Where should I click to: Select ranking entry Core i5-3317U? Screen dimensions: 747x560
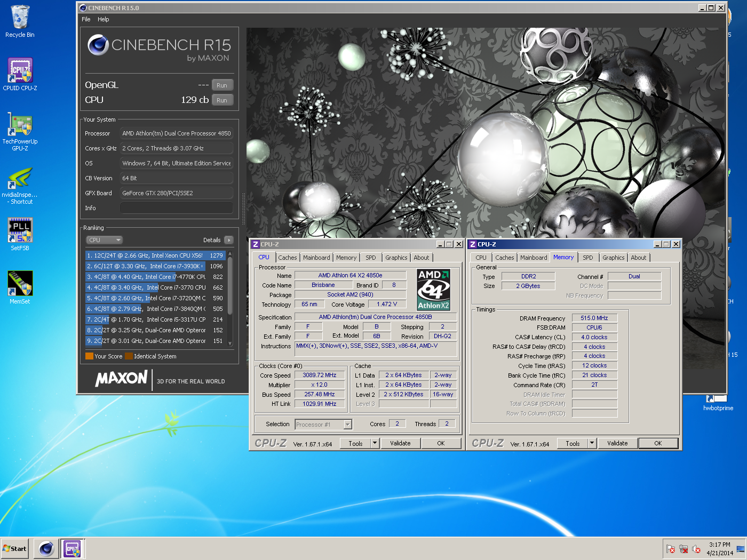coord(155,319)
